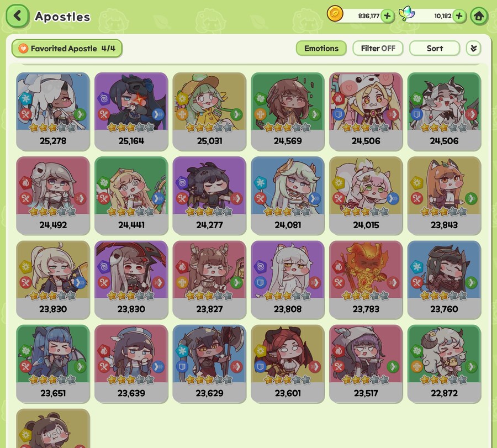Select the red-horned apostle card with 23,601

tap(288, 363)
